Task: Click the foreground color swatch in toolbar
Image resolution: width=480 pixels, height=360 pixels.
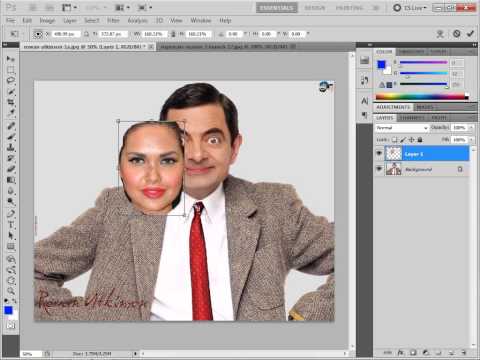Action: coord(8,311)
